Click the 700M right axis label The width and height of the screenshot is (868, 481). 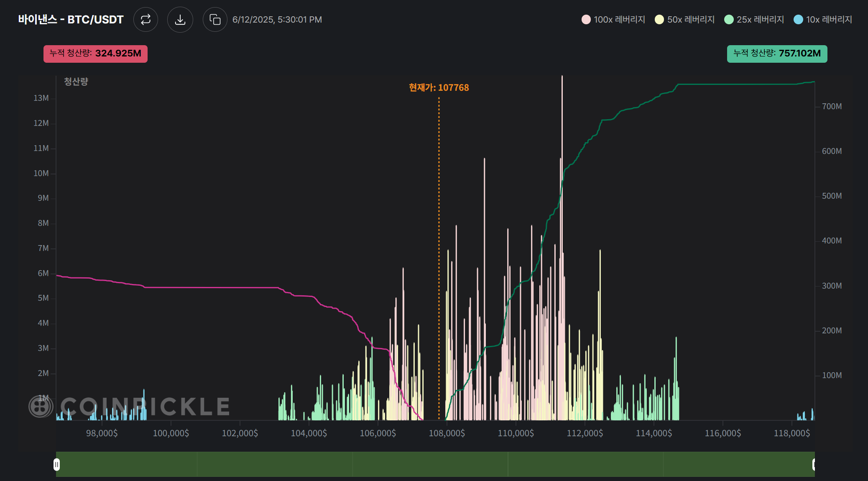click(x=832, y=106)
